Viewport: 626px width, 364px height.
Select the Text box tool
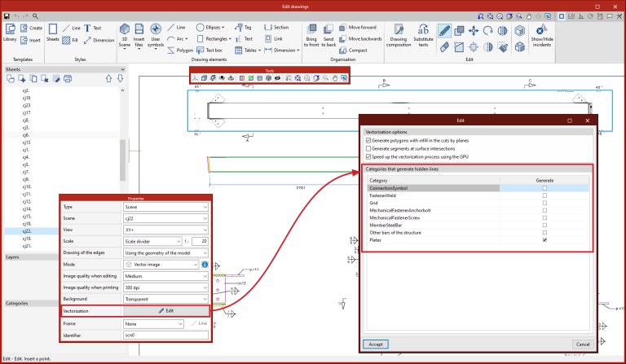click(x=209, y=50)
